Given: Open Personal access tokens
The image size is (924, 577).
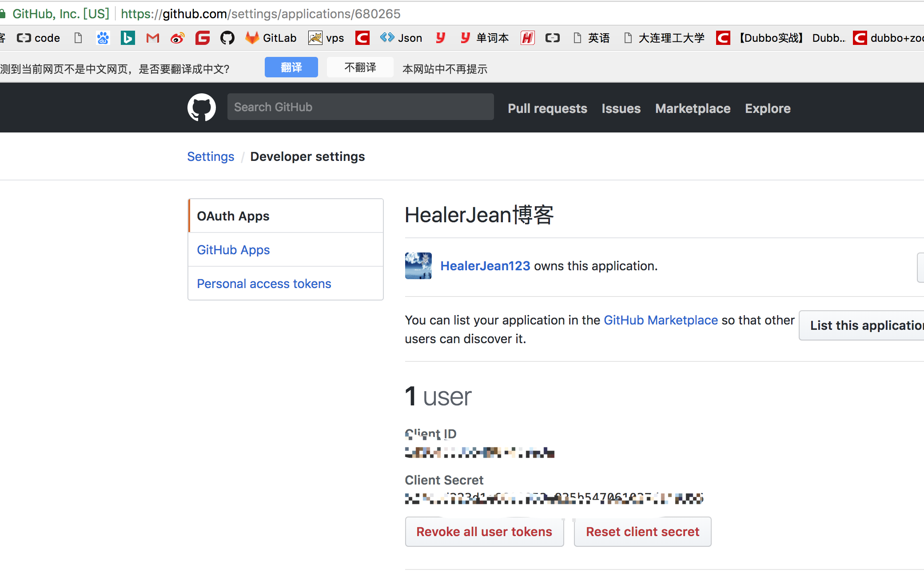Looking at the screenshot, I should click(x=264, y=284).
